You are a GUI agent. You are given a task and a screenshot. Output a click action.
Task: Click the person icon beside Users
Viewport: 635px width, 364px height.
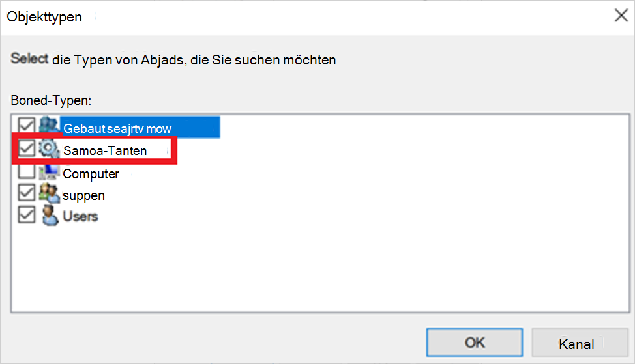[48, 216]
